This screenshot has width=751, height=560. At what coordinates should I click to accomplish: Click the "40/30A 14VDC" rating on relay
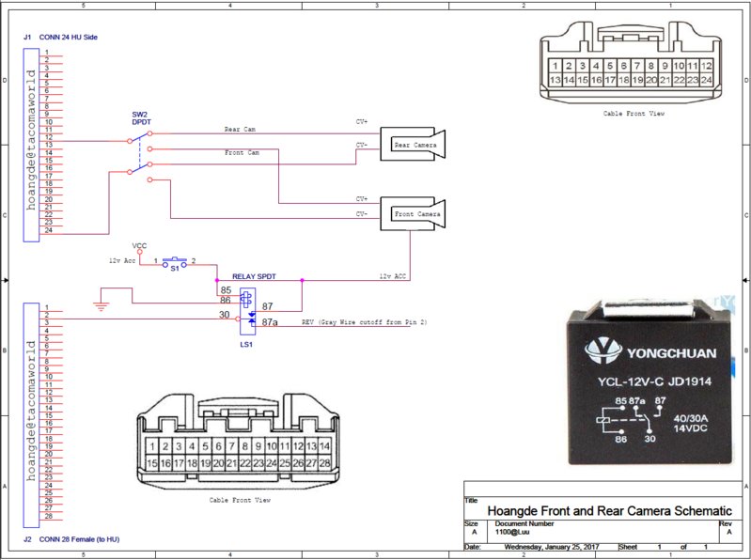click(690, 423)
